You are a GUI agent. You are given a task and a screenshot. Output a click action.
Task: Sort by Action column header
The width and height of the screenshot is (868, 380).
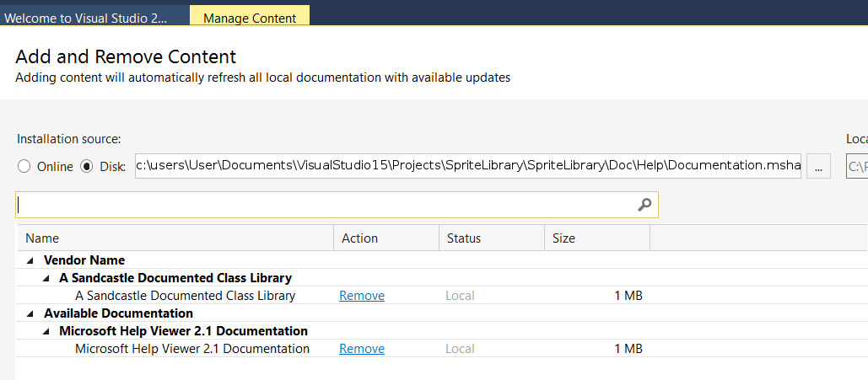coord(386,238)
